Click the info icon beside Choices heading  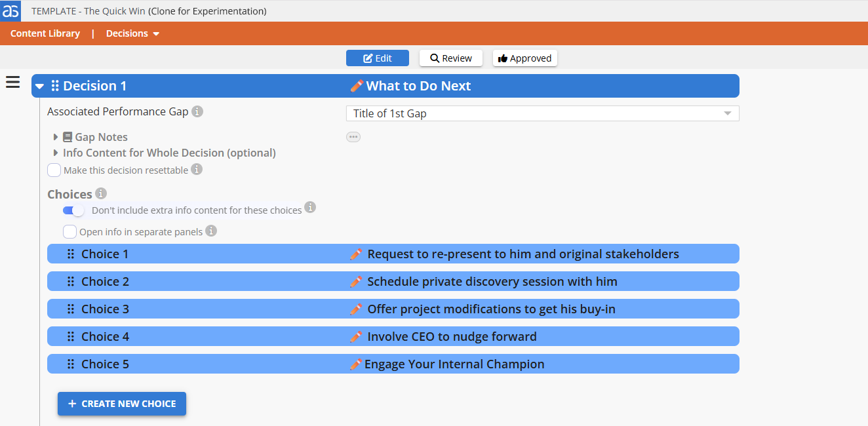click(101, 193)
